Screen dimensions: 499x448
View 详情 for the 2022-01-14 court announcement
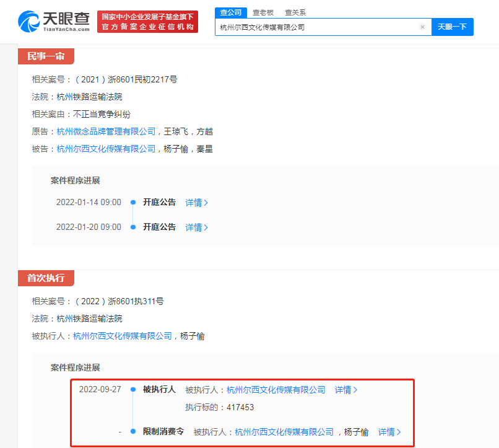coord(196,203)
